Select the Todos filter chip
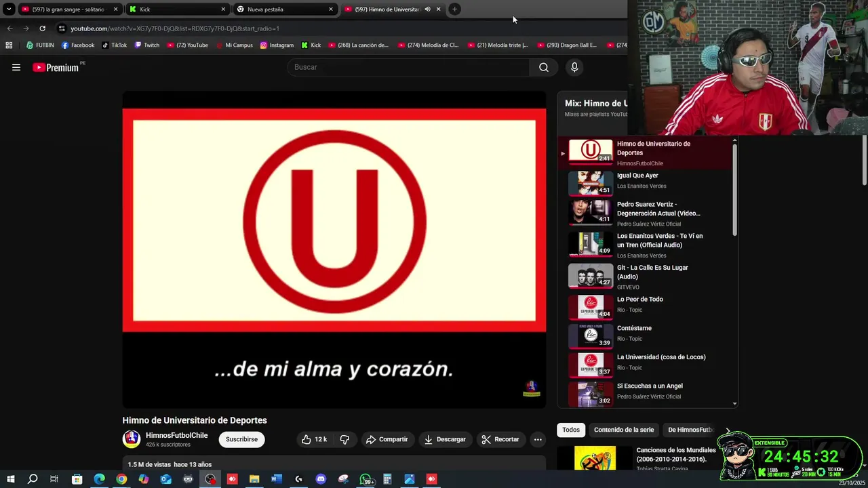Screen dimensions: 868x488 coord(571,430)
